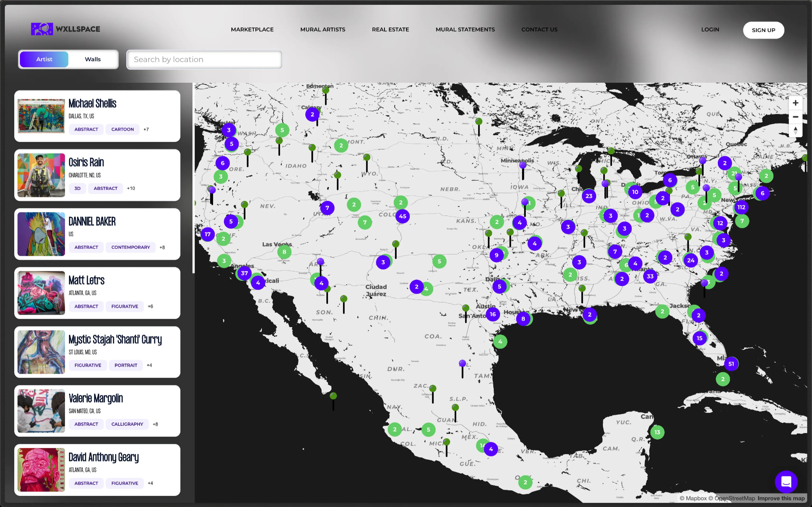Click the cluster marker labeled 112
This screenshot has width=812, height=507.
[x=741, y=207]
